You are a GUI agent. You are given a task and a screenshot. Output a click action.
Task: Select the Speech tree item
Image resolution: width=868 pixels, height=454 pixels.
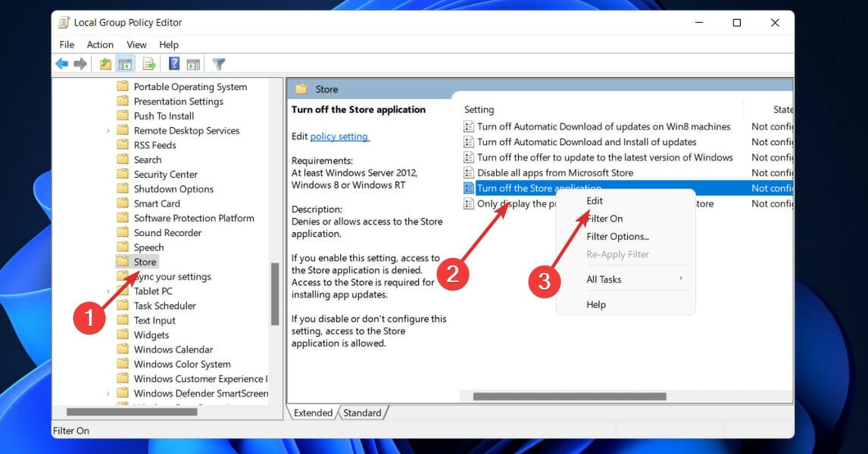point(148,247)
